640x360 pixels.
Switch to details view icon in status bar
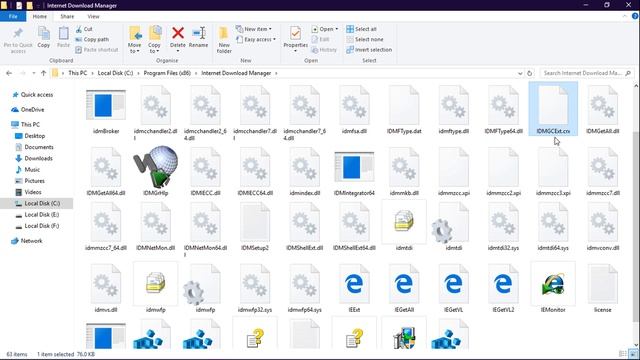tap(623, 354)
